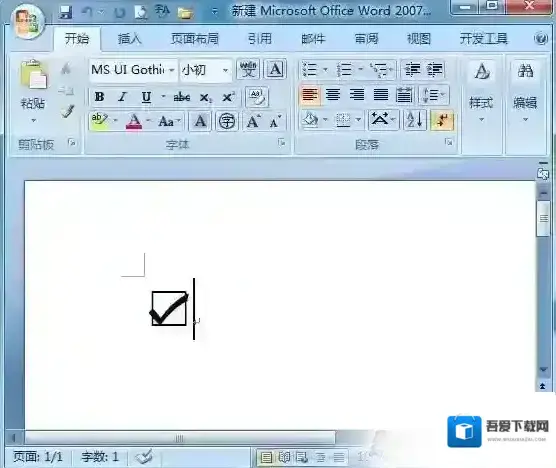Align text left
This screenshot has height=468, width=556.
(310, 95)
